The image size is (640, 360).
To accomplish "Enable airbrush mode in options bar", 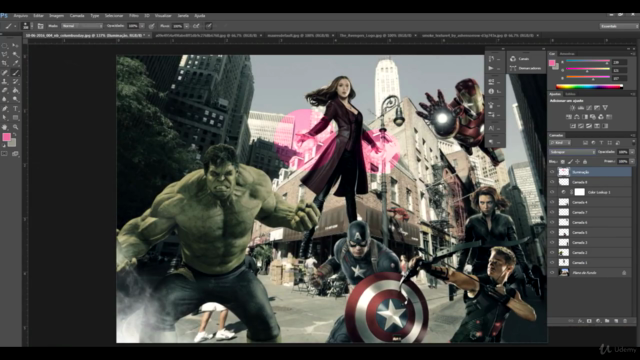I will (196, 26).
